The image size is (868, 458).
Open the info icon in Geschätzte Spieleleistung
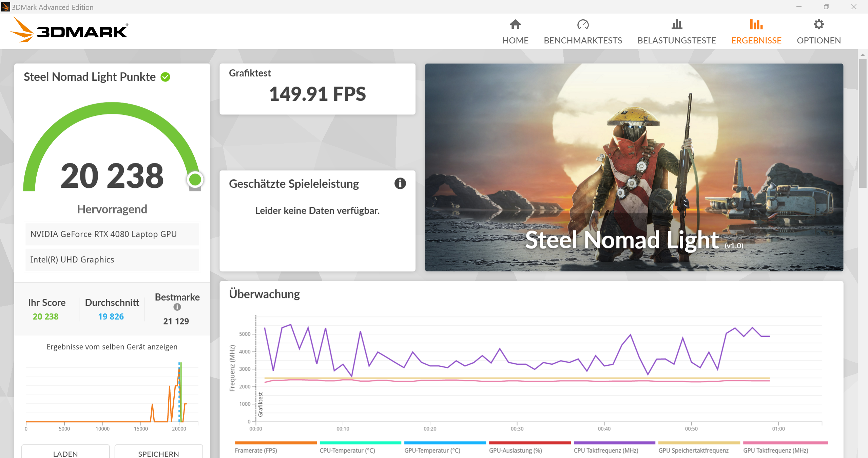click(400, 184)
